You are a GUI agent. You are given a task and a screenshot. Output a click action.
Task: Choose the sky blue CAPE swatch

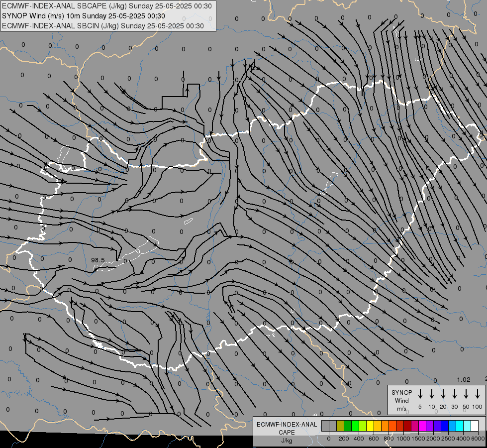pos(452,426)
